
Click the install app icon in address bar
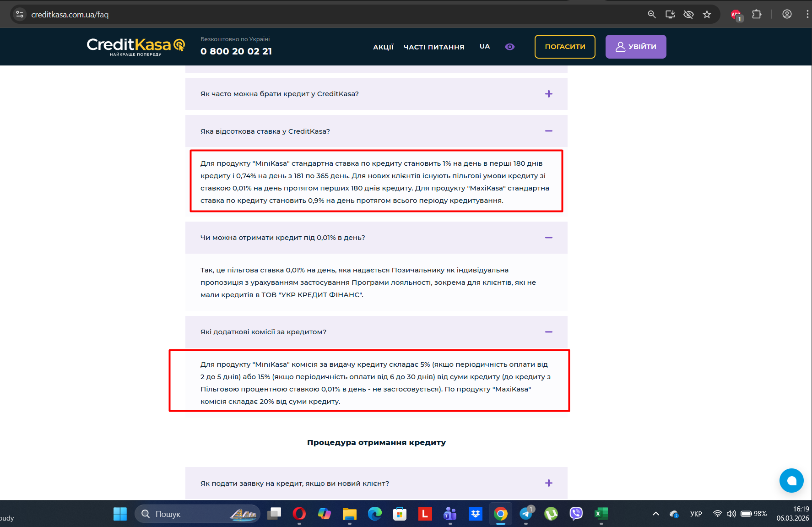click(x=670, y=15)
